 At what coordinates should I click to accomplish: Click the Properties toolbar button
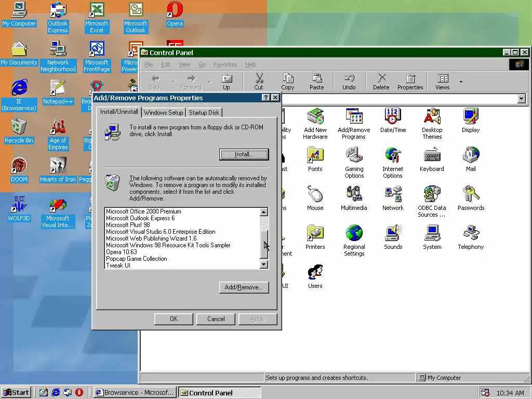click(410, 82)
